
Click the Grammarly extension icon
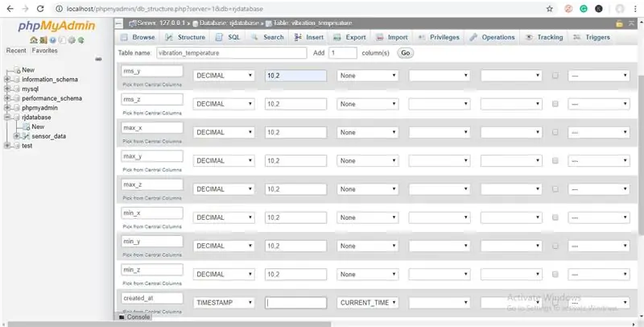point(582,8)
